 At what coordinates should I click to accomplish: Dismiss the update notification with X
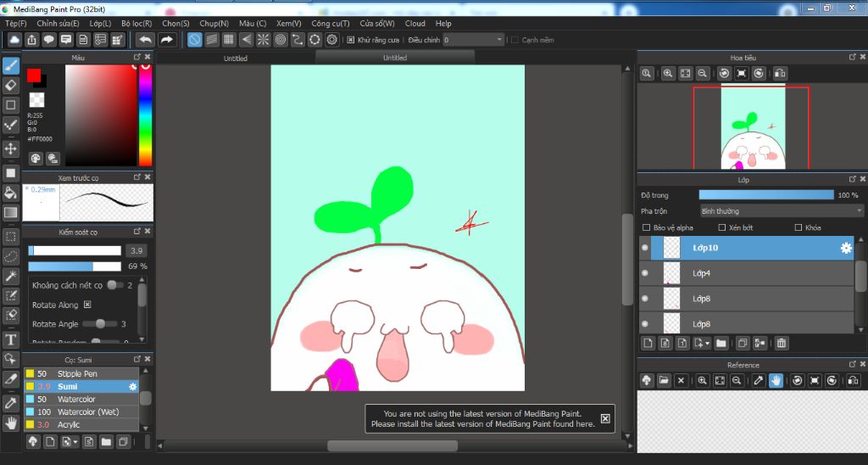[605, 418]
